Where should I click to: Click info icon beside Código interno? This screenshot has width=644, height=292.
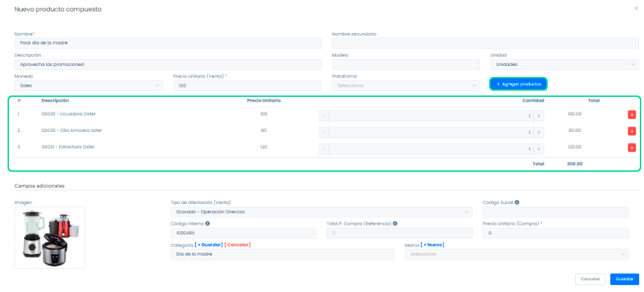[208, 223]
